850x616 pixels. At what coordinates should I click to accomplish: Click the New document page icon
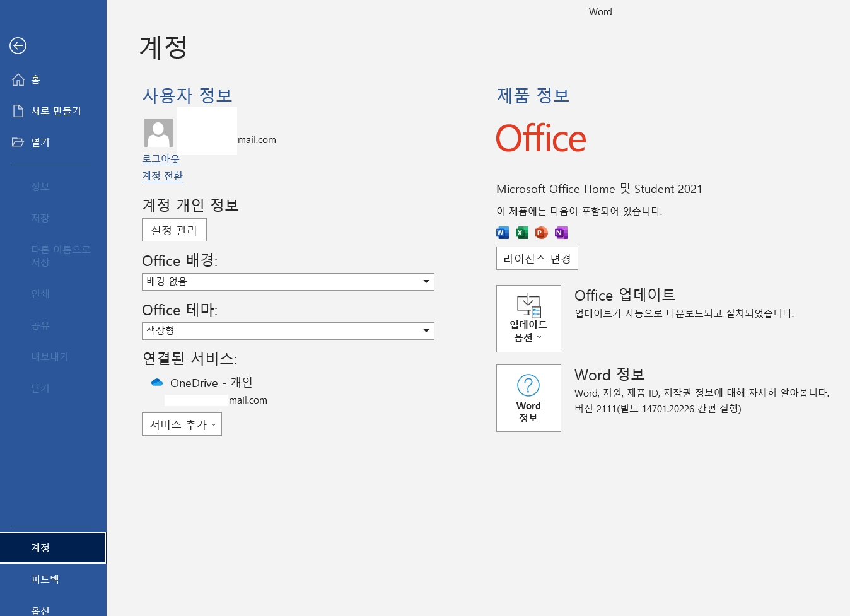tap(18, 111)
